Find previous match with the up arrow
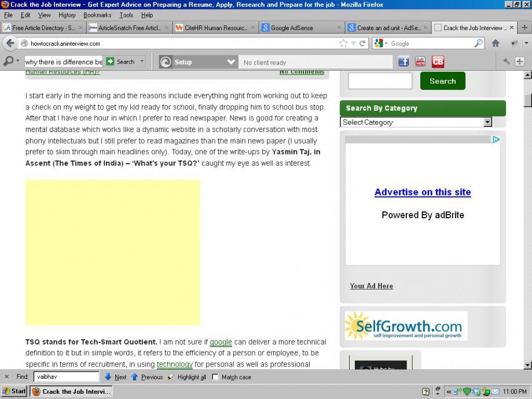The image size is (532, 399). point(147,377)
